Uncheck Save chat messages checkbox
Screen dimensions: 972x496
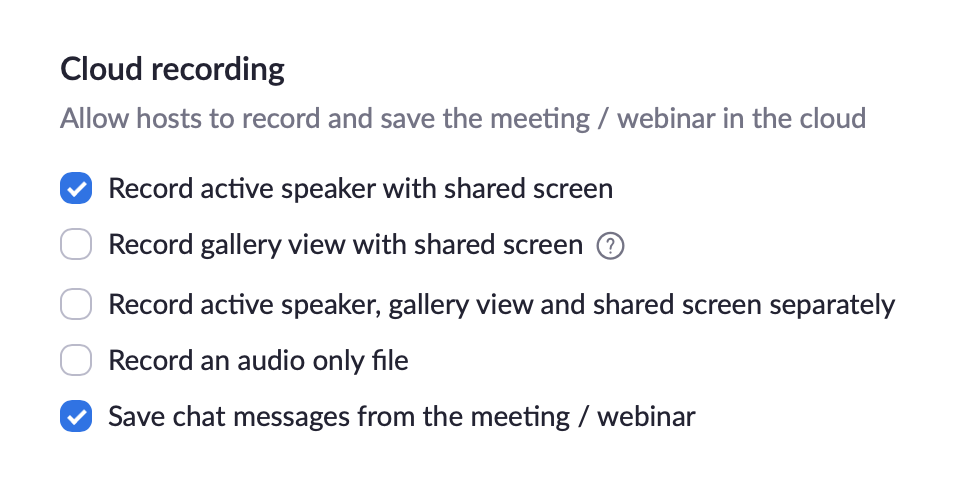click(76, 415)
